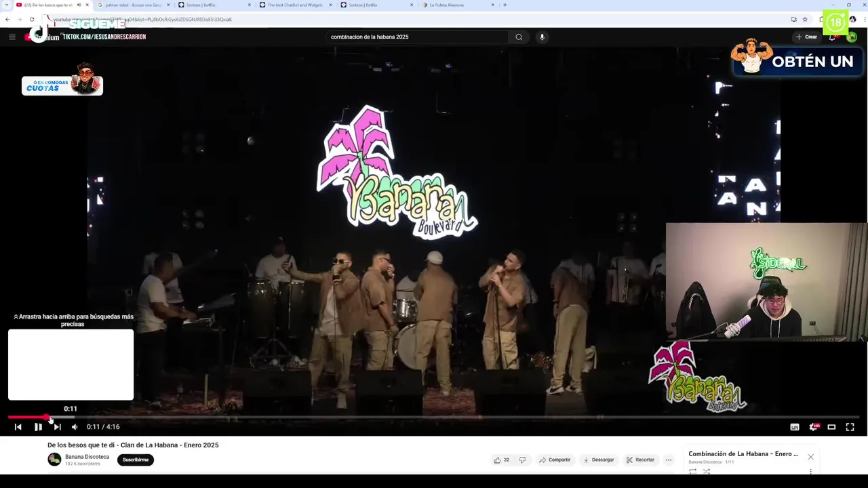The image size is (868, 488).
Task: Go back with the browser back arrow
Action: 7,19
